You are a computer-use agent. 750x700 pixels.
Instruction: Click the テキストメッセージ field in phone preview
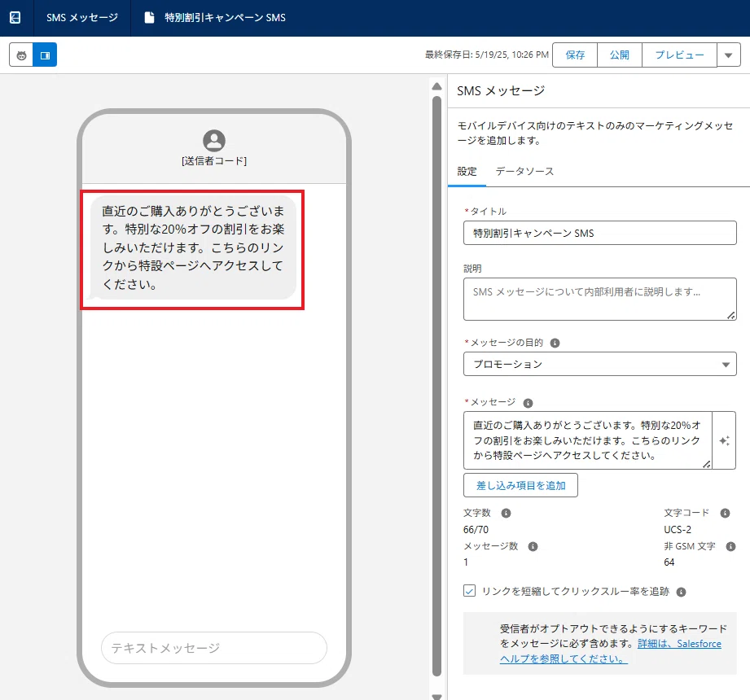point(214,648)
